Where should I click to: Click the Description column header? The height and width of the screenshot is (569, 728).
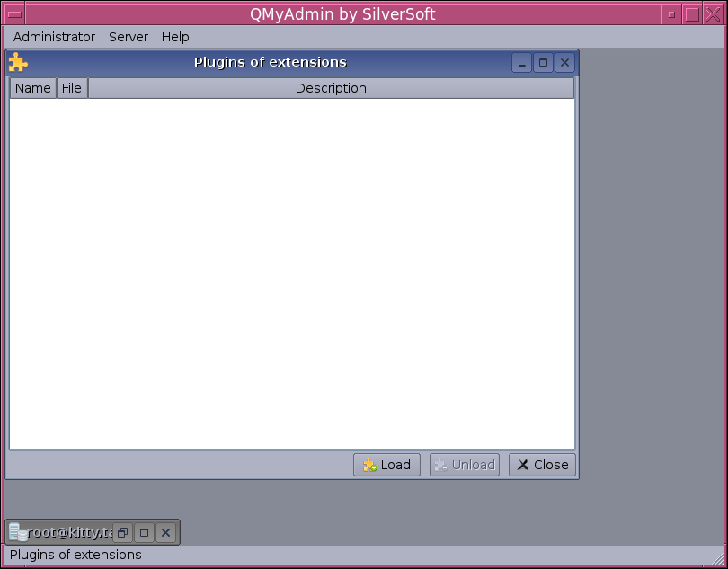click(331, 88)
